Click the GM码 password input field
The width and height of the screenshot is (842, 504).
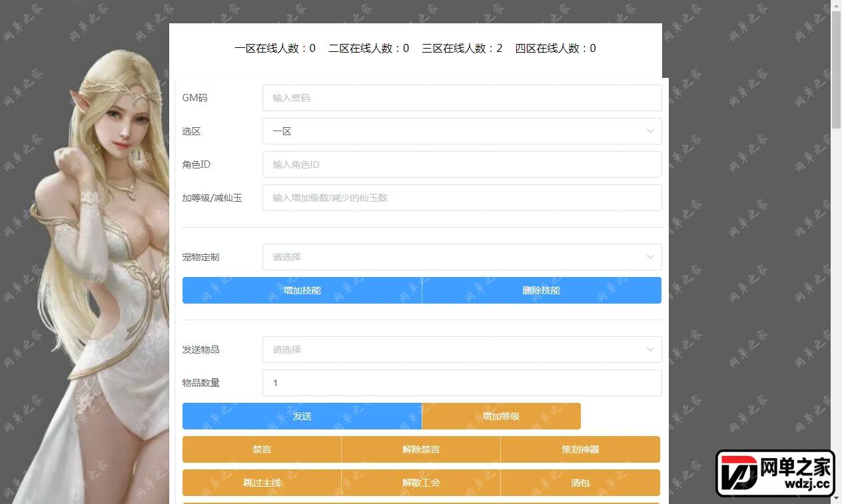[x=462, y=98]
